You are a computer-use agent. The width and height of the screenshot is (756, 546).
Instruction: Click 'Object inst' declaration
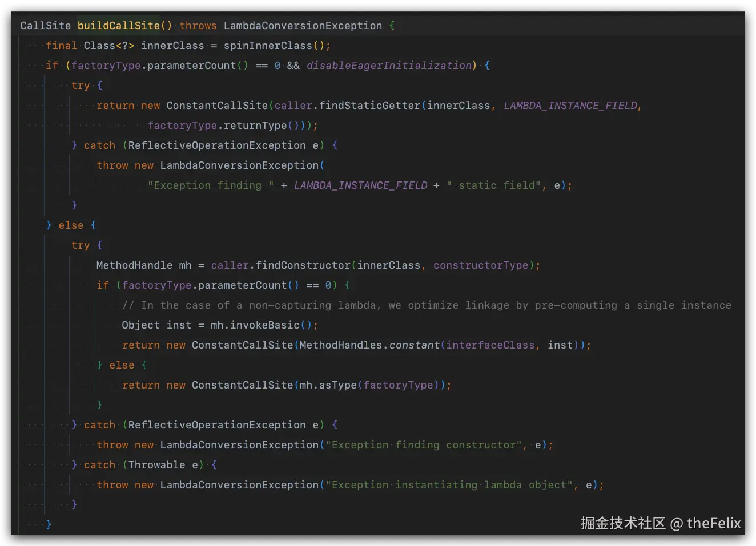point(156,325)
